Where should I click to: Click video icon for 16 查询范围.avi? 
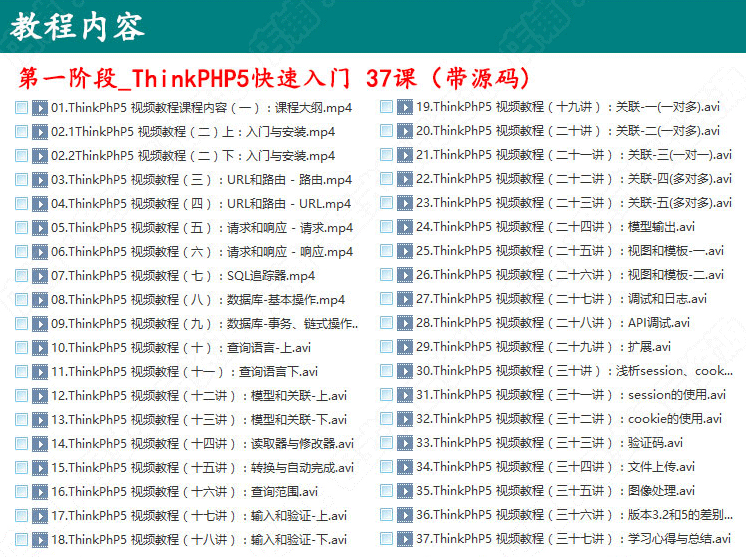tap(40, 492)
